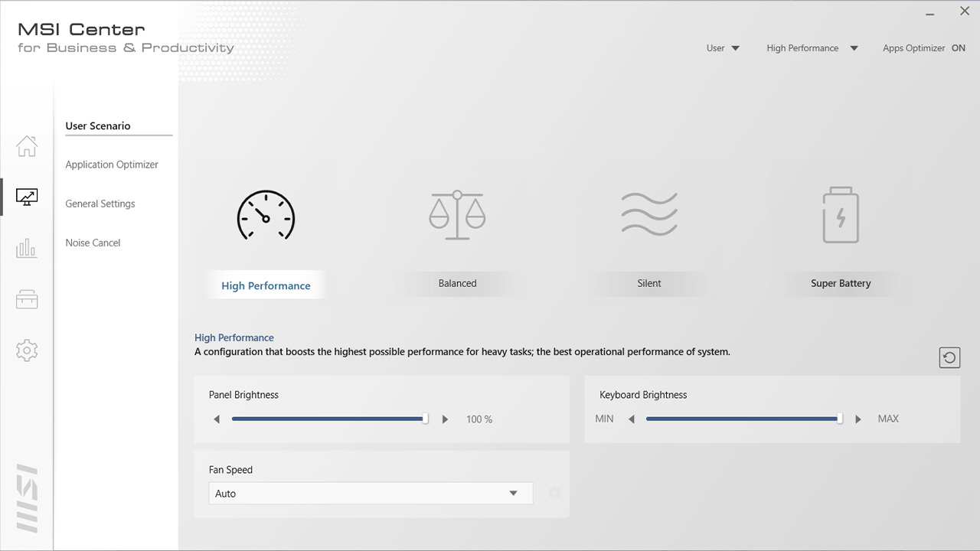Open the toolbox icon in sidebar
980x551 pixels.
[27, 299]
